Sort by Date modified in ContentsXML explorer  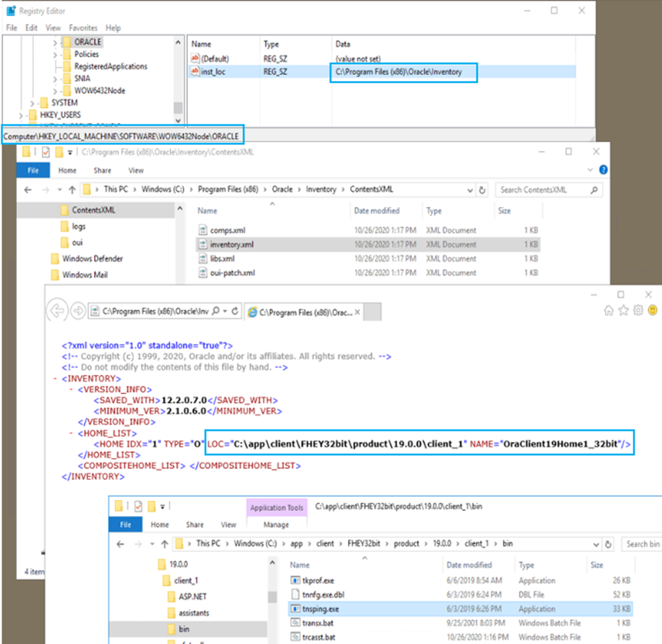click(x=377, y=210)
